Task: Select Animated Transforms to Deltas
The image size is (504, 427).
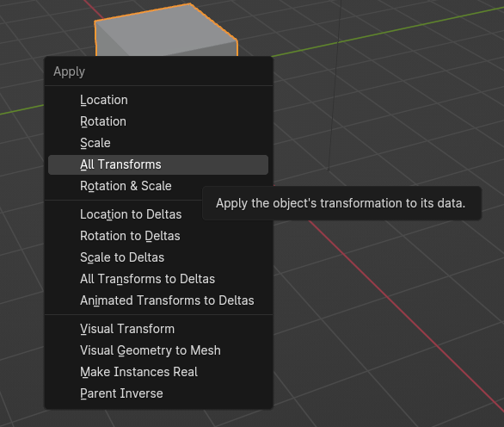Action: coord(158,300)
